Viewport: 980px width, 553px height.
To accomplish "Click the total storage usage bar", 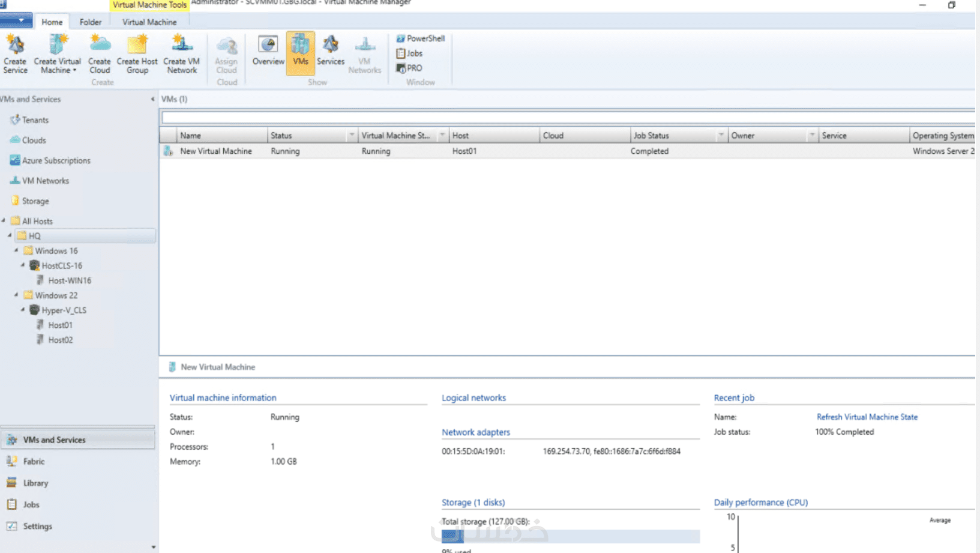I will [x=571, y=536].
